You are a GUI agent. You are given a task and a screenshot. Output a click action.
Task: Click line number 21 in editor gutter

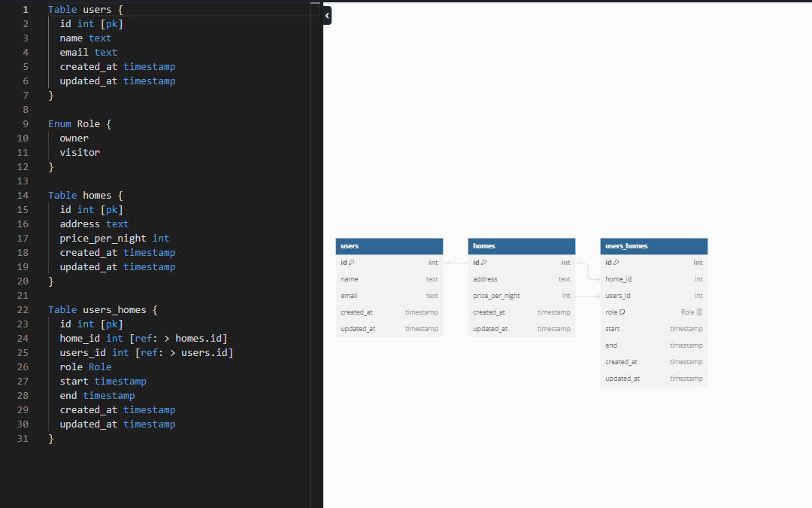[x=23, y=296]
